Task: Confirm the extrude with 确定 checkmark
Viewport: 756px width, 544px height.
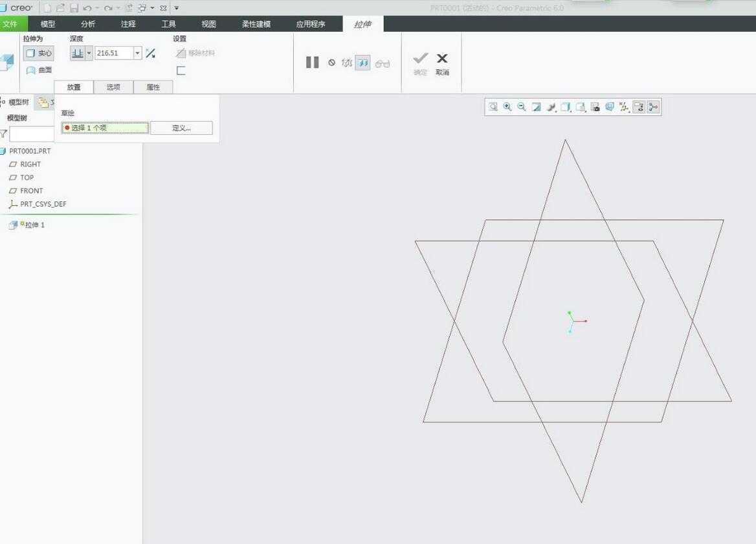Action: (421, 63)
